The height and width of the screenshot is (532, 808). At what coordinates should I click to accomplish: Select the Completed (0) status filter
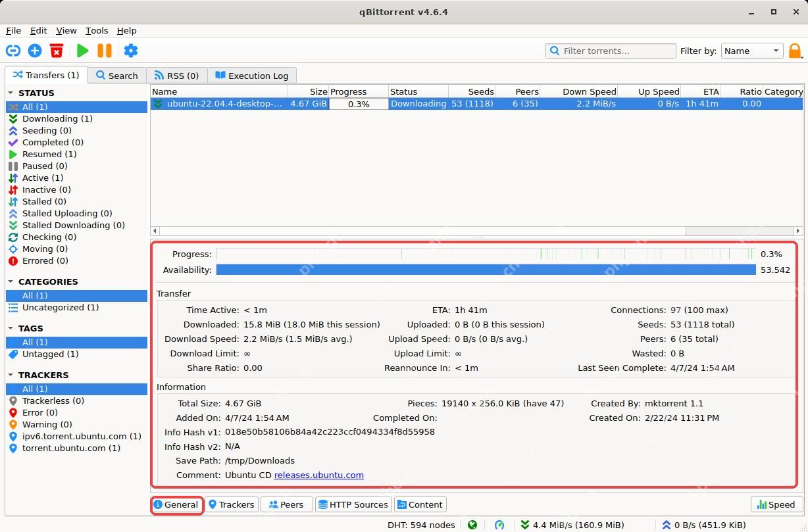76,142
